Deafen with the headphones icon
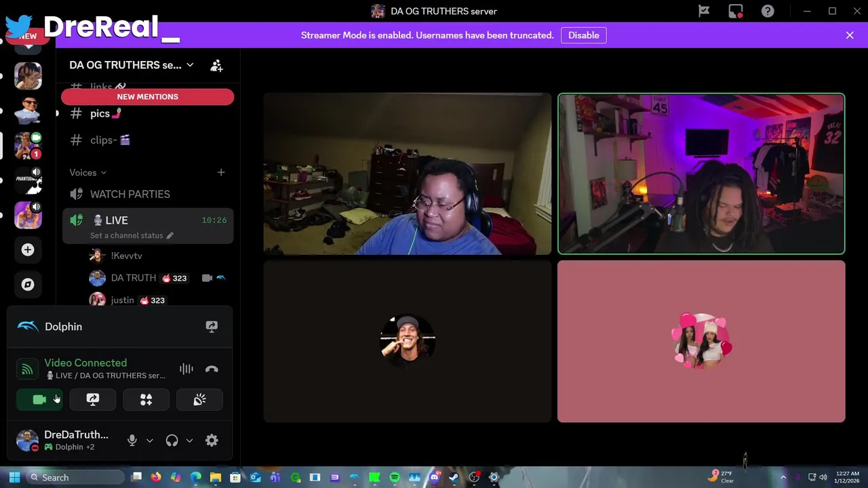This screenshot has height=488, width=868. 172,441
